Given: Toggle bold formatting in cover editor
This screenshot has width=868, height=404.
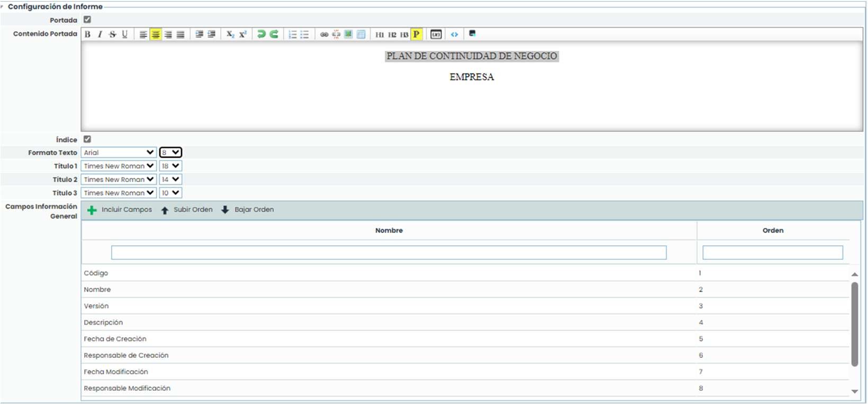Looking at the screenshot, I should 88,34.
